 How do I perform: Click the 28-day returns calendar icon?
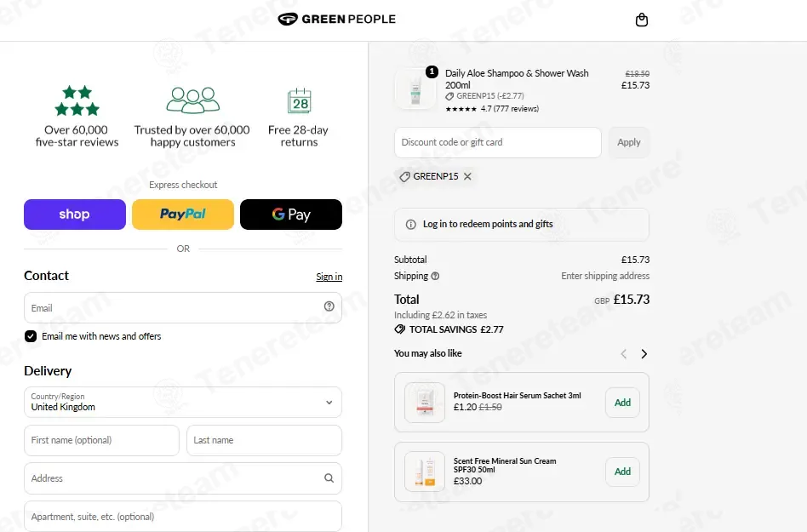299,100
